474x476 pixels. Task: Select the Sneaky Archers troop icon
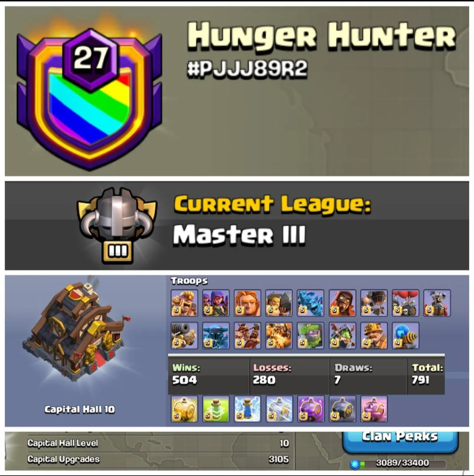216,303
